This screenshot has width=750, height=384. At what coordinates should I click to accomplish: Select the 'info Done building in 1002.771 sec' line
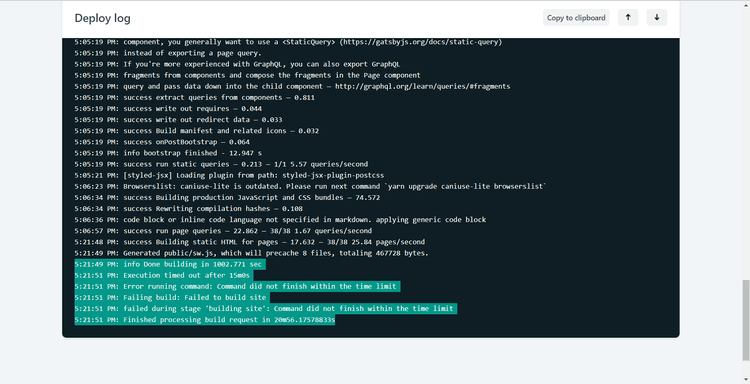(x=170, y=264)
